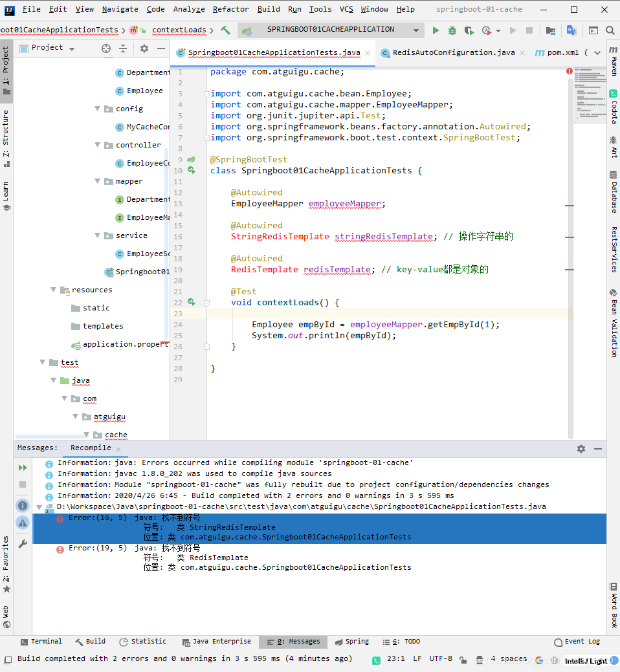The height and width of the screenshot is (672, 620).
Task: Select contextLoads in the navigation breadcrumb
Action: pos(179,29)
